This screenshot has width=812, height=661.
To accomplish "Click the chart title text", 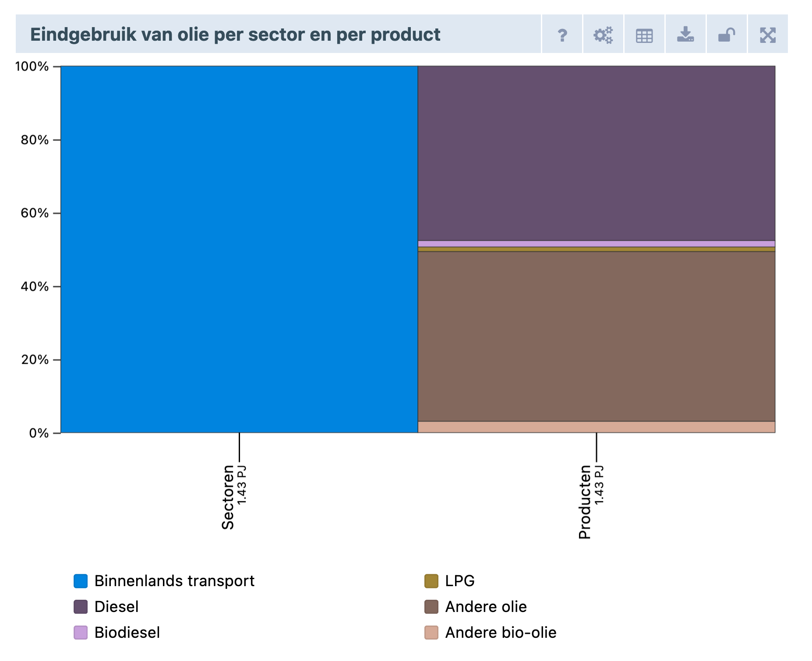I will (235, 35).
